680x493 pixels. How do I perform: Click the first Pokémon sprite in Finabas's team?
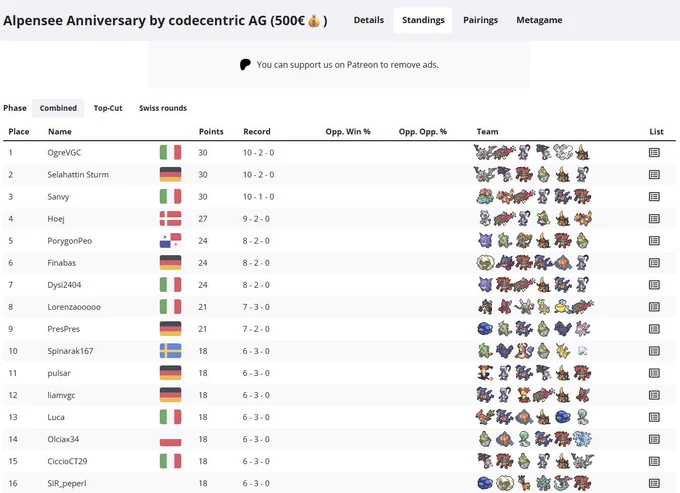(x=485, y=262)
